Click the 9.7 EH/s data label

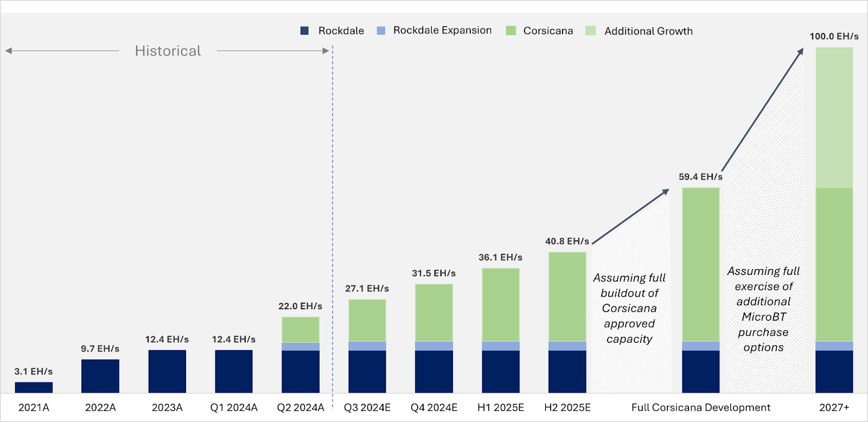coord(100,349)
